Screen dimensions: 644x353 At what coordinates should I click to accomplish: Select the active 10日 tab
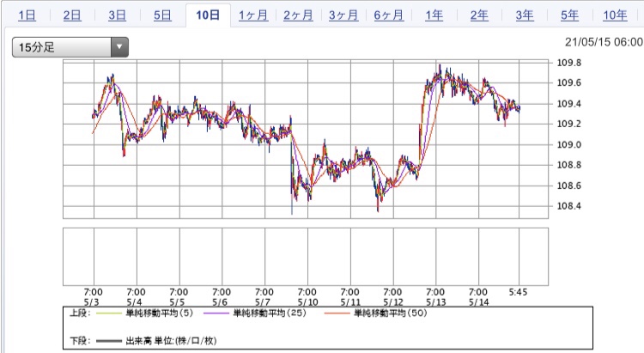208,15
